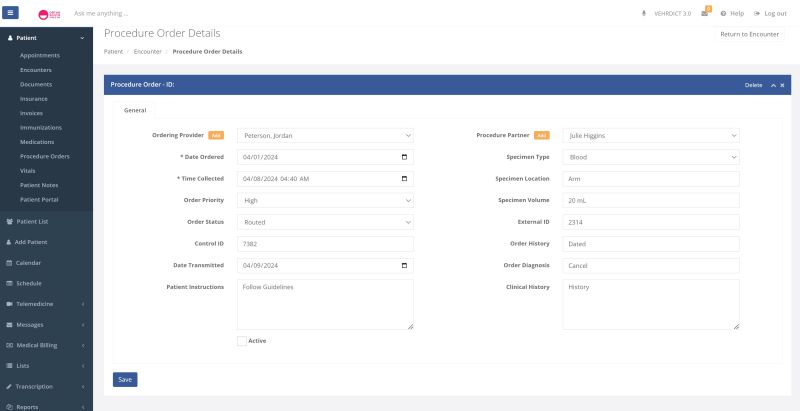This screenshot has height=411, width=800.
Task: Open the mail notifications icon
Action: [705, 13]
